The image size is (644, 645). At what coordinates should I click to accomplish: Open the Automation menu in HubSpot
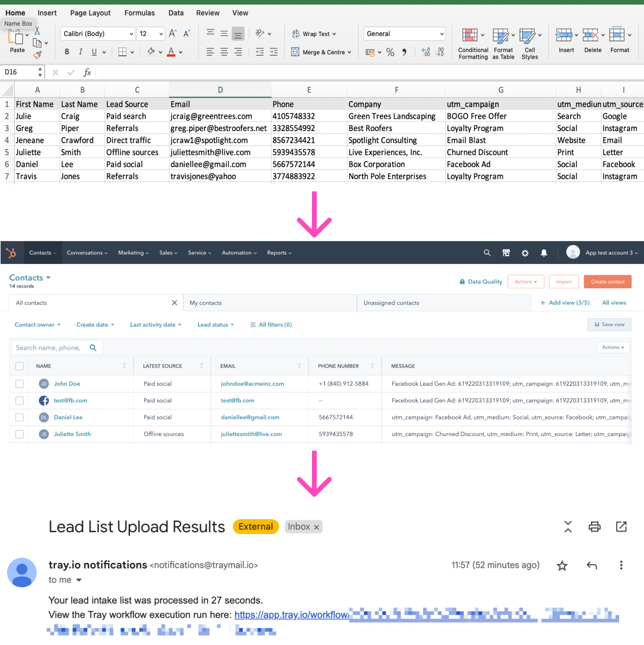click(x=239, y=253)
